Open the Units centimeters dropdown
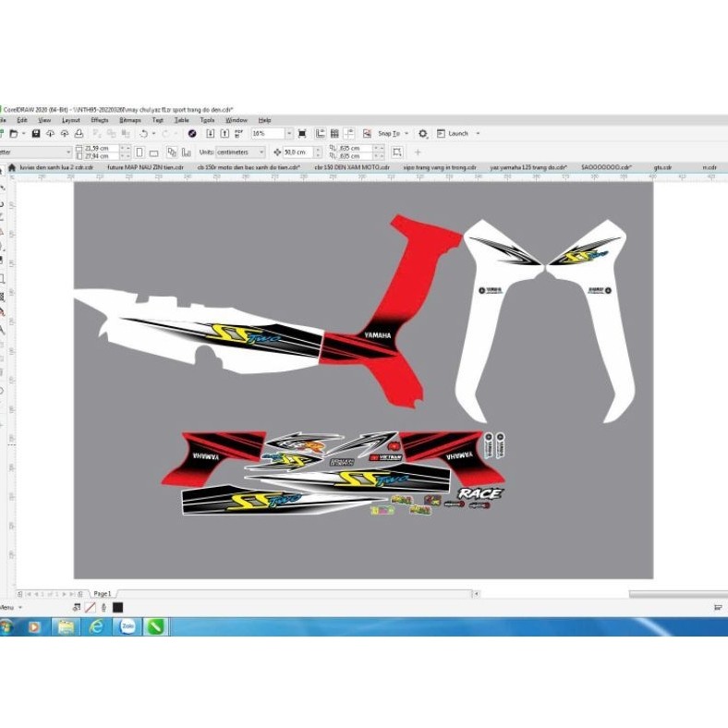Viewport: 728px width, 728px height. pos(261,152)
